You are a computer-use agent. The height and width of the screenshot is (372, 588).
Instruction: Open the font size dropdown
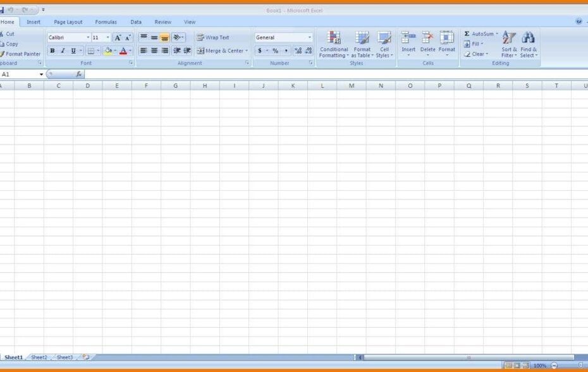click(x=107, y=37)
